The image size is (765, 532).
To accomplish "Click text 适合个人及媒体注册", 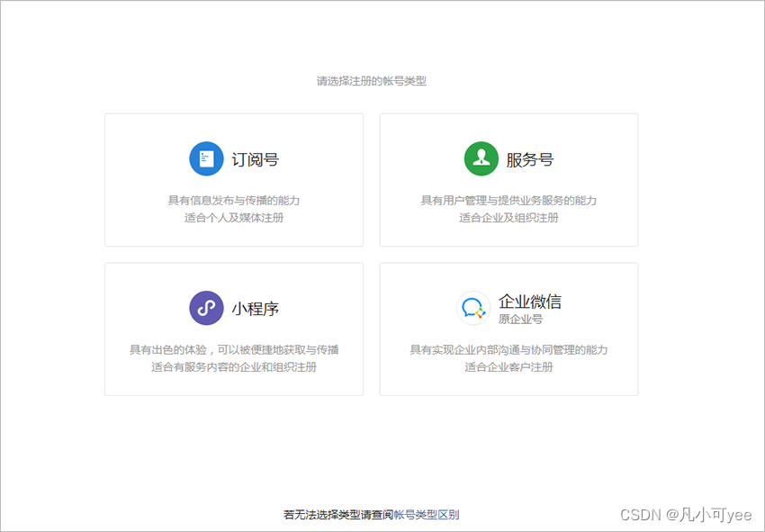I will pos(234,218).
